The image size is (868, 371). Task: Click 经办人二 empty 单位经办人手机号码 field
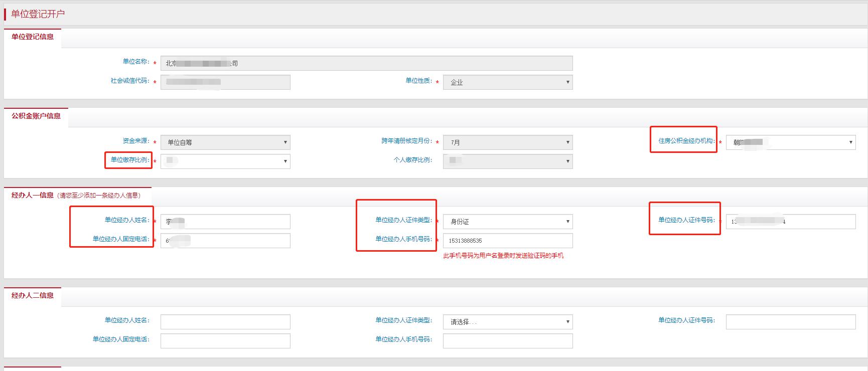[507, 341]
